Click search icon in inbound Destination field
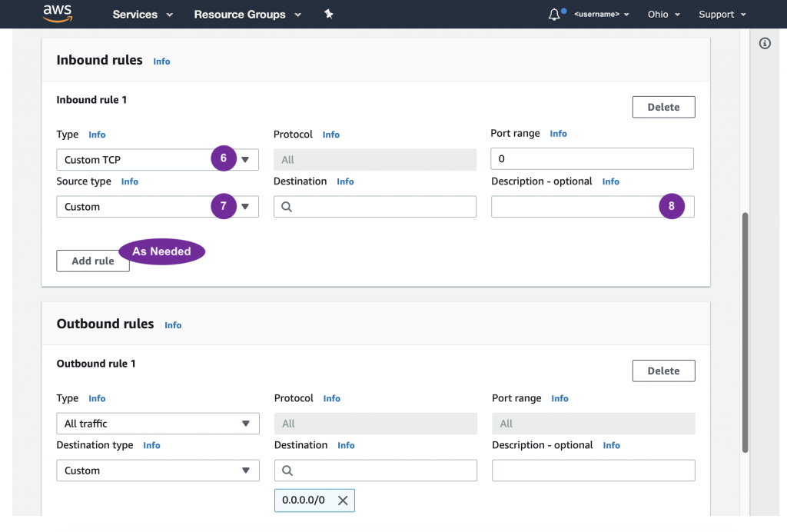 point(287,207)
